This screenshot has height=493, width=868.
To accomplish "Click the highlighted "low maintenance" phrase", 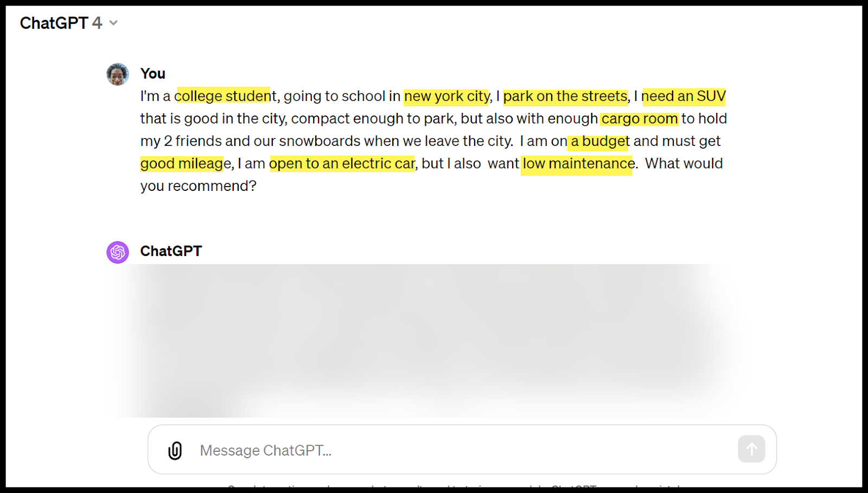I will pos(577,163).
